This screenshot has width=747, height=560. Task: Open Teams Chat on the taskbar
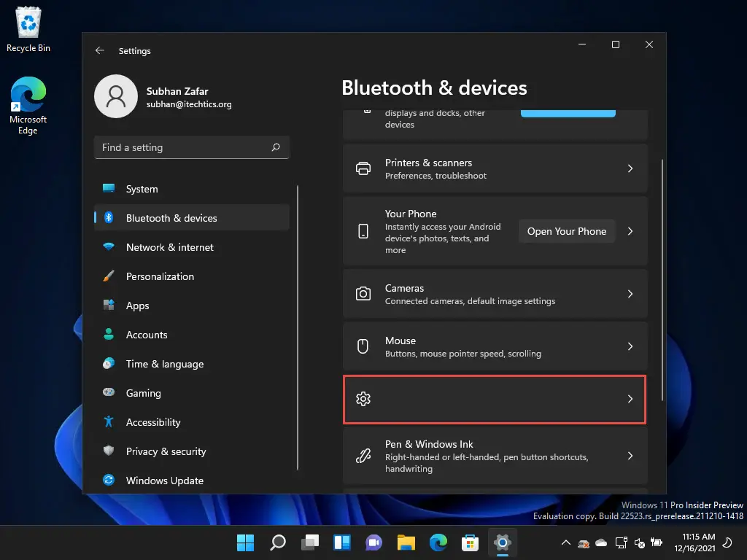point(374,542)
